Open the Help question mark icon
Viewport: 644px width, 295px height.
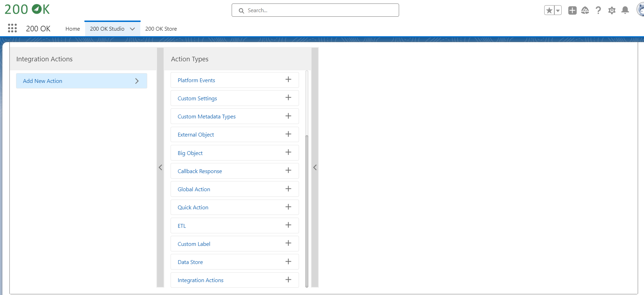598,10
